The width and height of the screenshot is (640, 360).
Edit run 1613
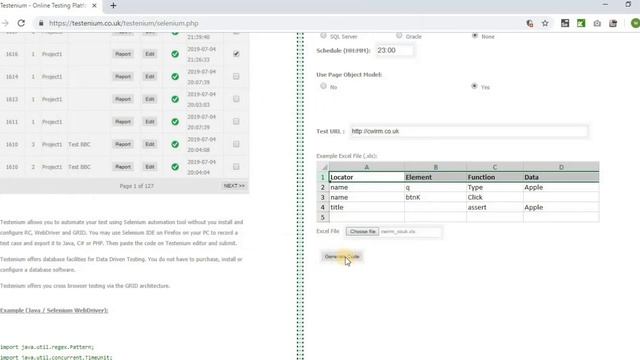tap(150, 99)
